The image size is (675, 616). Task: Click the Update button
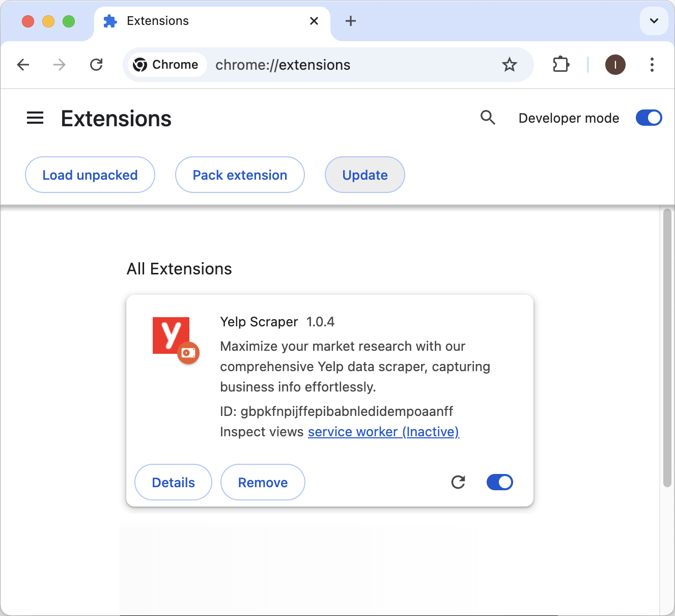point(365,175)
